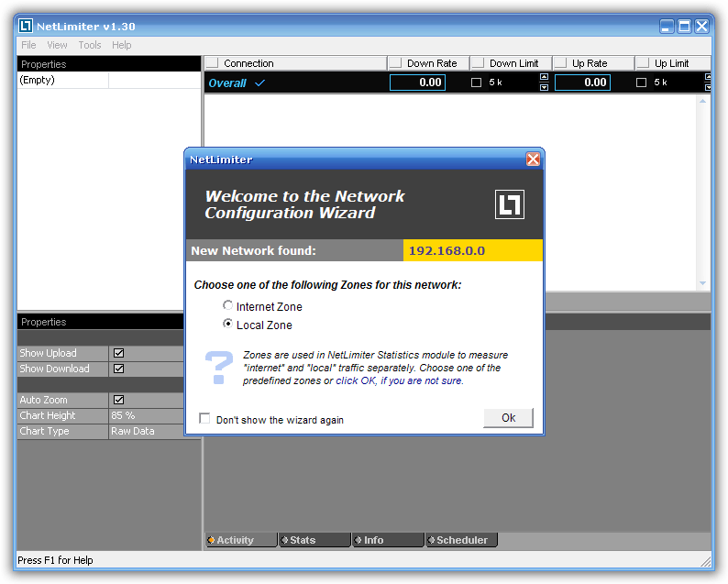Click the connection list scroll down arrow

coord(702,283)
